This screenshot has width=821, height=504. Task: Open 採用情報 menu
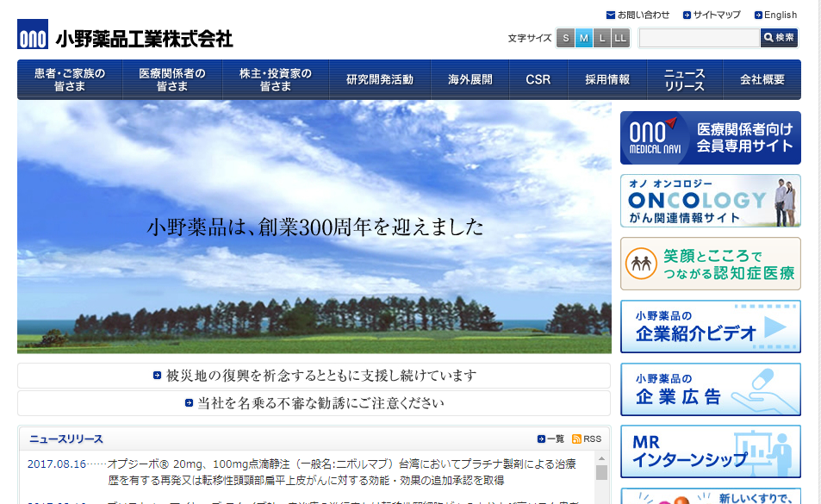606,79
